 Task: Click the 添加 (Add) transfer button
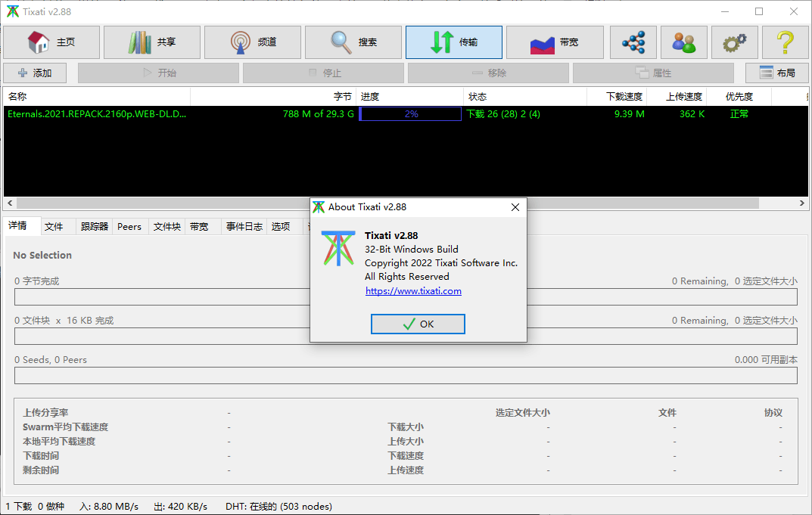35,73
